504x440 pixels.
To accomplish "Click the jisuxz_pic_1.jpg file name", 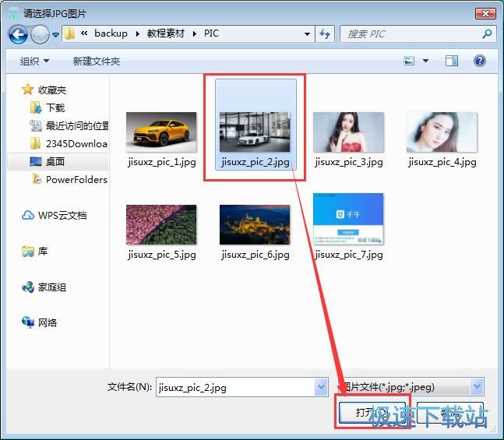I will pyautogui.click(x=162, y=162).
